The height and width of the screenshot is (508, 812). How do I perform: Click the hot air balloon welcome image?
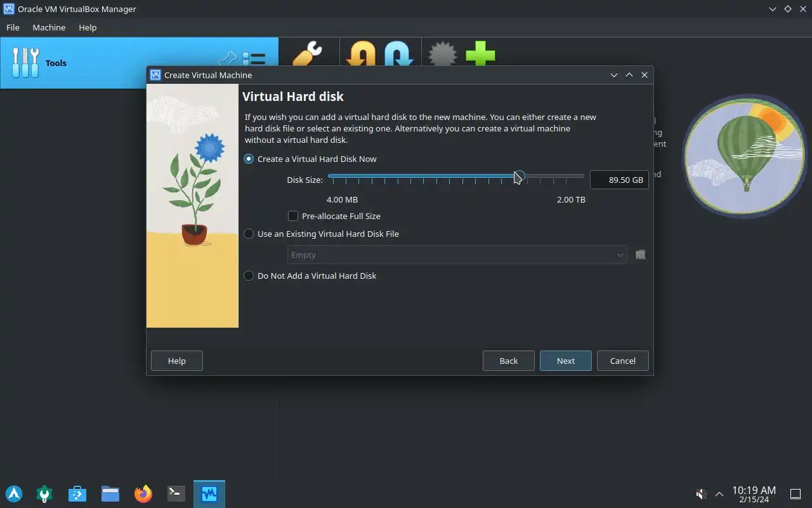coord(743,156)
